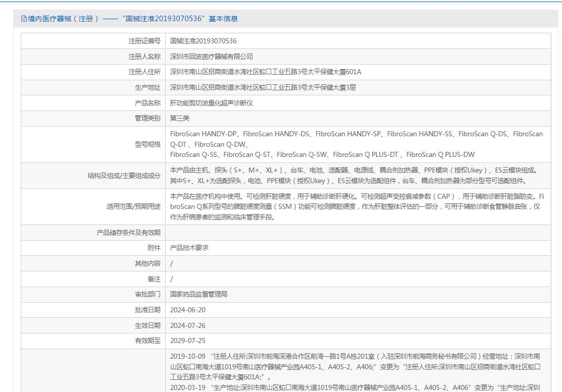Click the document icon in the header
This screenshot has width=562, height=392.
coord(24,19)
